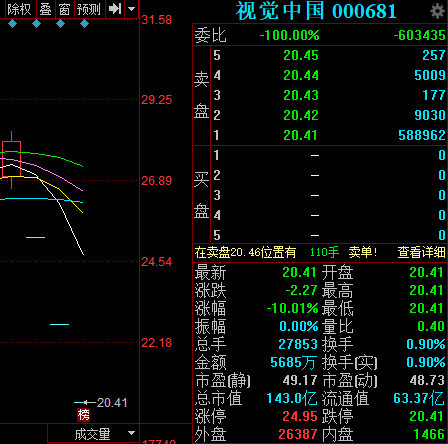Click the sell level 1 volume 588962
Screen dimensions: 448x444
[x=422, y=135]
